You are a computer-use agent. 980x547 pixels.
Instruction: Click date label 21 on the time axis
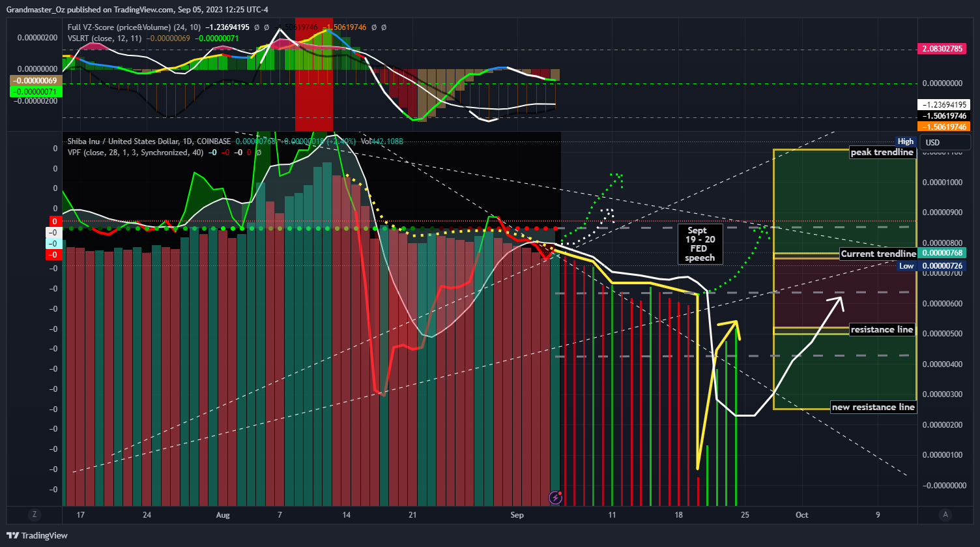[x=412, y=515]
